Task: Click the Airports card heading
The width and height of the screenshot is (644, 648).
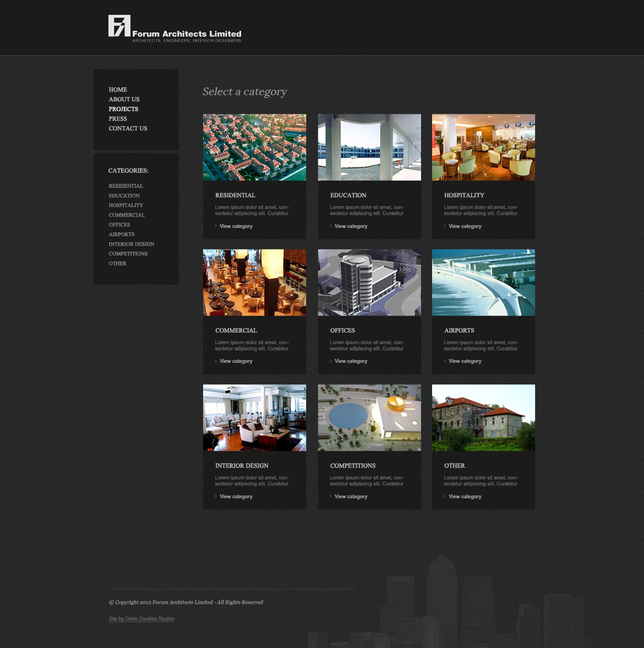Action: (459, 331)
